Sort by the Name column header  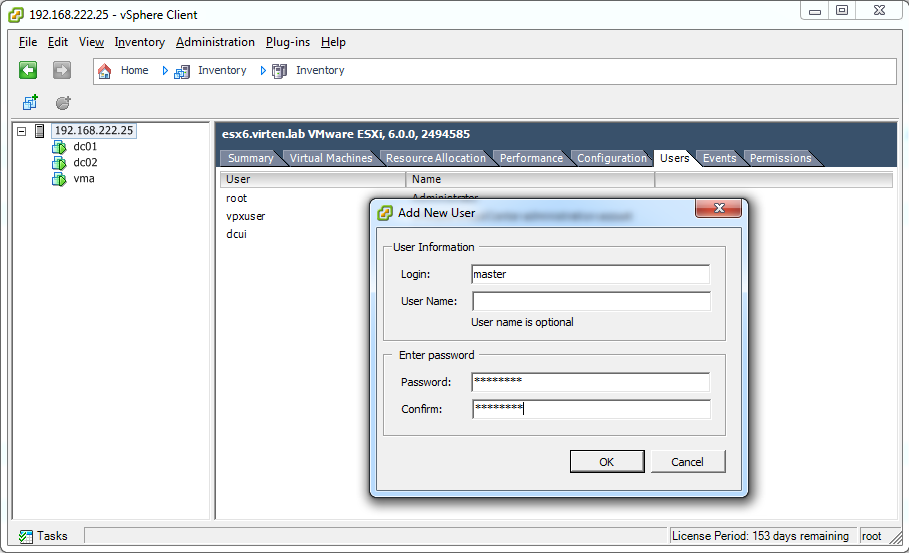(x=530, y=180)
